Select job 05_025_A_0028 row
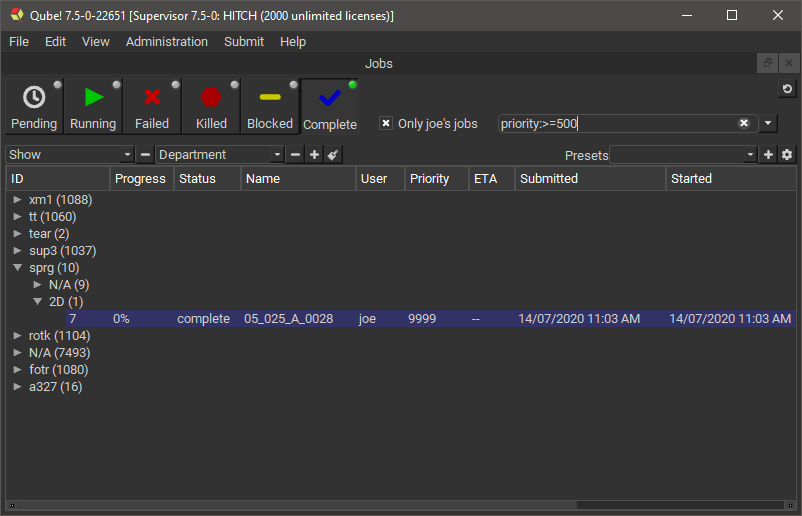 [288, 319]
